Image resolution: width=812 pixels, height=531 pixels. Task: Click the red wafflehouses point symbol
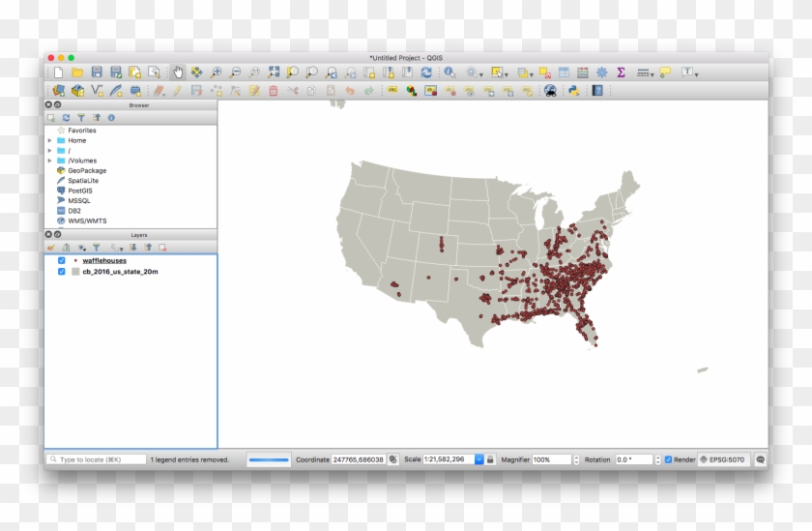pos(75,260)
